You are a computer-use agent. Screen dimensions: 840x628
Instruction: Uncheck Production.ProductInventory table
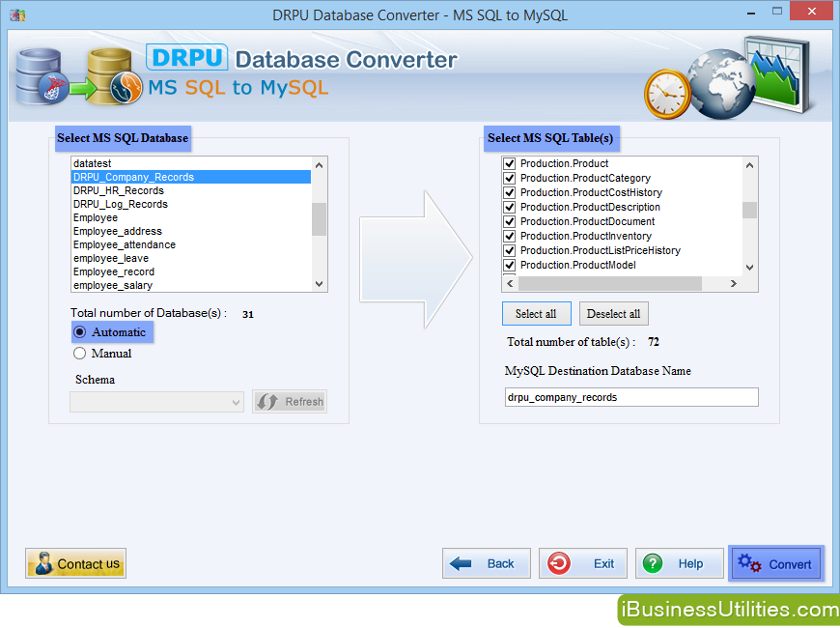(510, 236)
